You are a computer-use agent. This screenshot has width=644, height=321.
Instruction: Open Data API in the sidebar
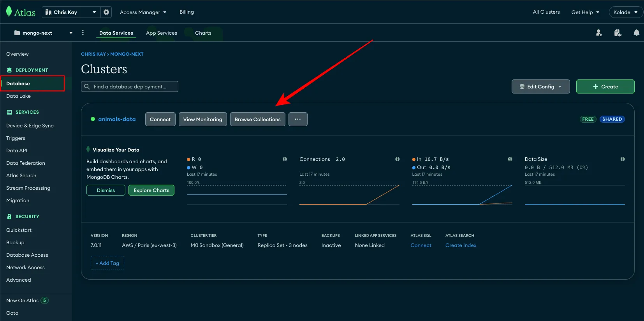17,150
